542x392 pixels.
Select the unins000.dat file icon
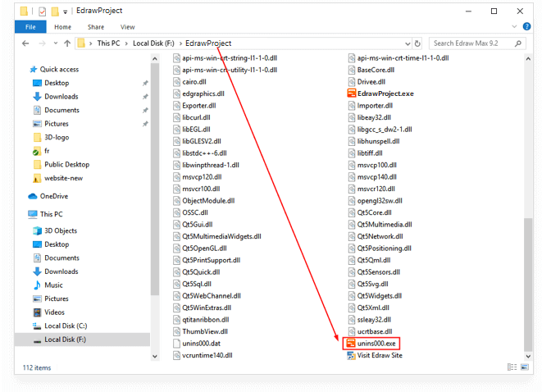(x=176, y=344)
